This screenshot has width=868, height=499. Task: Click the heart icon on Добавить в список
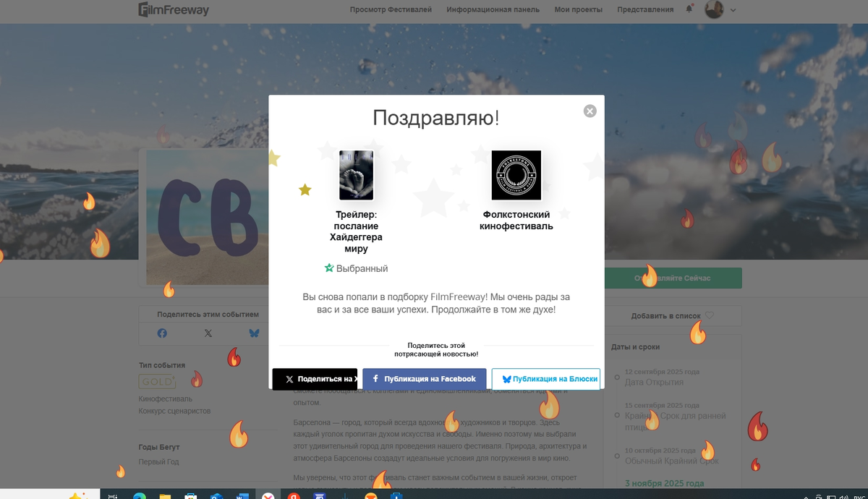coord(709,315)
